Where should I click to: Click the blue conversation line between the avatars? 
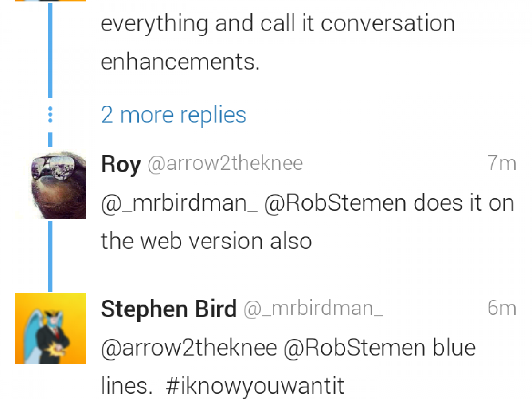[50, 256]
